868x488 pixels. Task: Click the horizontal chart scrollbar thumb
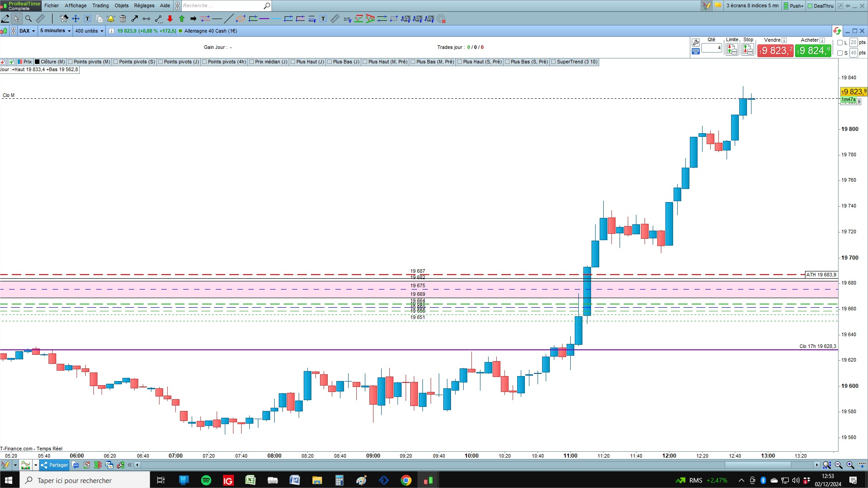pyautogui.click(x=758, y=465)
